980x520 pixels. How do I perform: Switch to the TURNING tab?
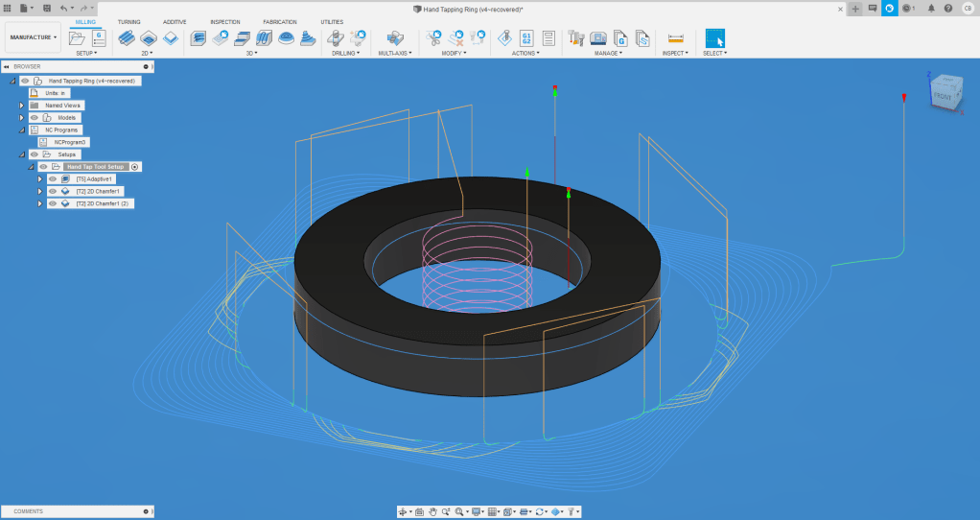pyautogui.click(x=128, y=21)
